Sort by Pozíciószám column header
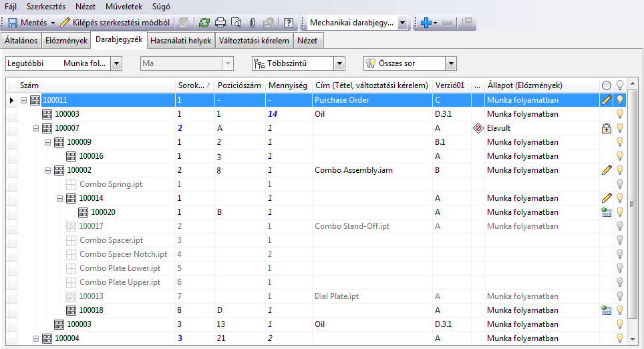The width and height of the screenshot is (644, 349). coord(240,85)
